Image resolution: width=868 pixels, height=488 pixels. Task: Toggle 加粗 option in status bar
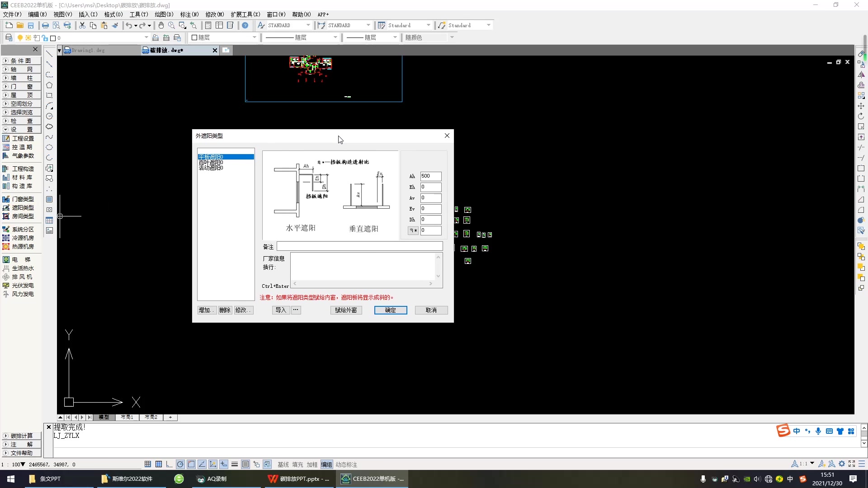coord(312,465)
